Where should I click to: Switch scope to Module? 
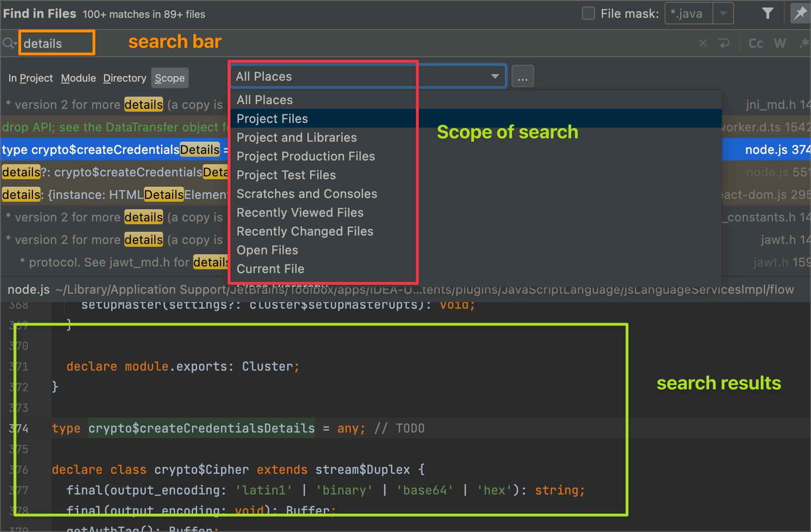(x=78, y=78)
